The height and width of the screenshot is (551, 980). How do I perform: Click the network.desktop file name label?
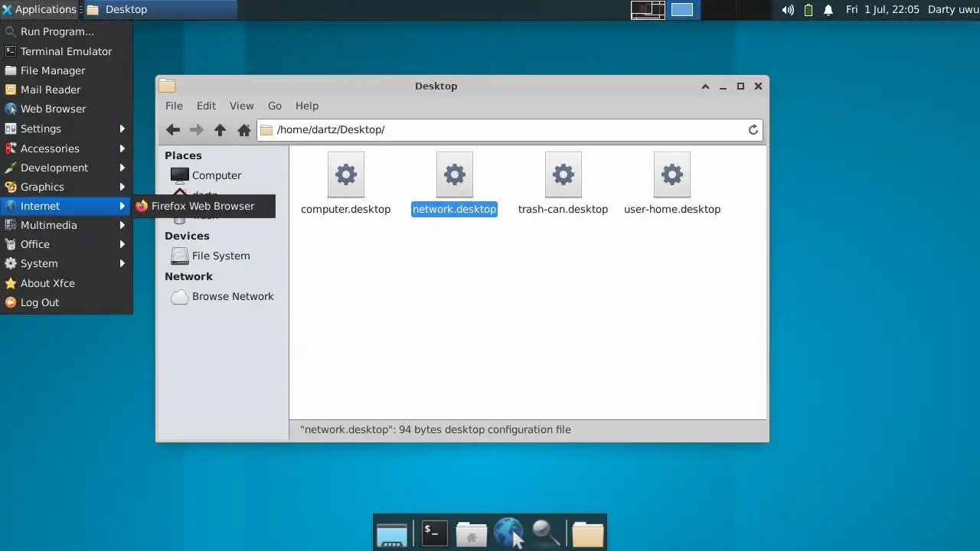tap(455, 209)
